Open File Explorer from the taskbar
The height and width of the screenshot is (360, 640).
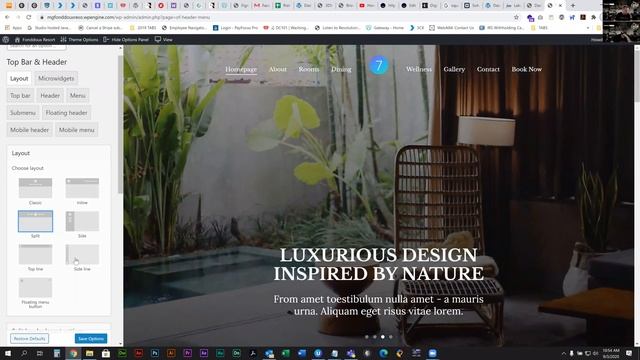point(89,353)
